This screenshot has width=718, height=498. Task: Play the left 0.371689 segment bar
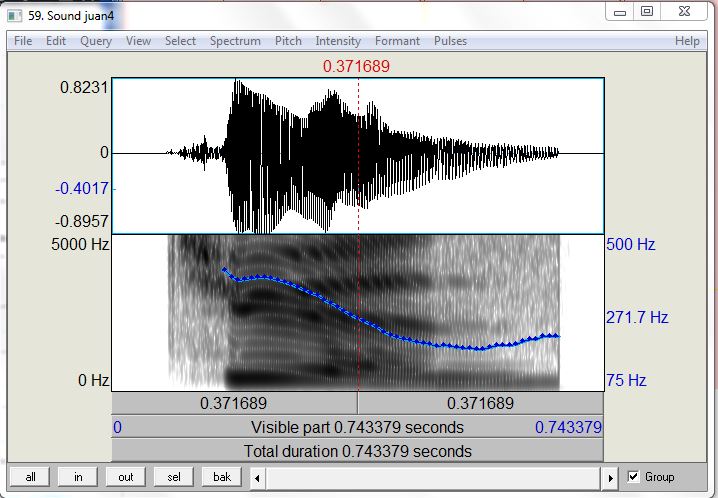click(234, 403)
